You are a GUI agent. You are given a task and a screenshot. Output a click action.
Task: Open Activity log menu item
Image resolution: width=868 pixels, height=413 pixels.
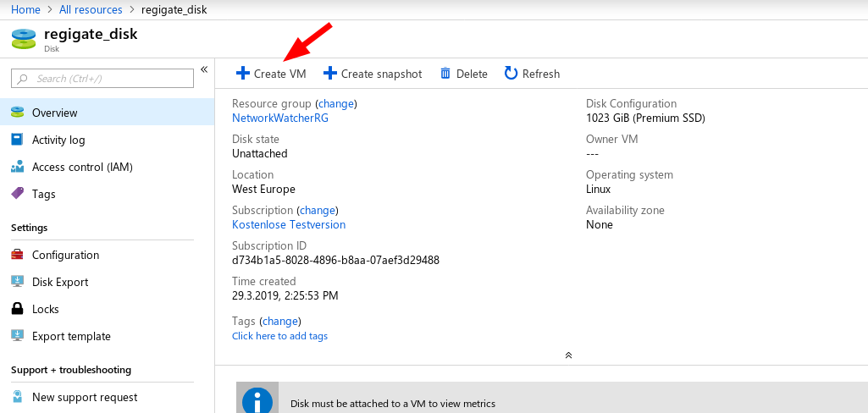pyautogui.click(x=108, y=140)
